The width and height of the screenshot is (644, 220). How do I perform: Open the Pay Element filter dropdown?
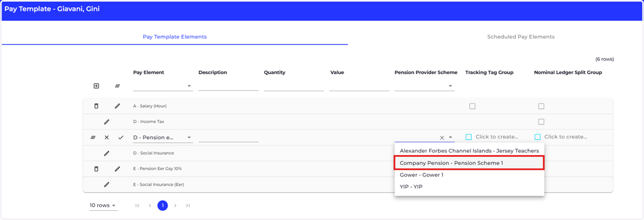[x=163, y=86]
